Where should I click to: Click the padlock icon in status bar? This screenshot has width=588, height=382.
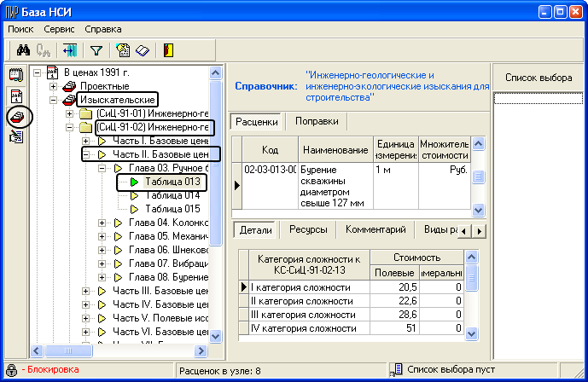11,370
